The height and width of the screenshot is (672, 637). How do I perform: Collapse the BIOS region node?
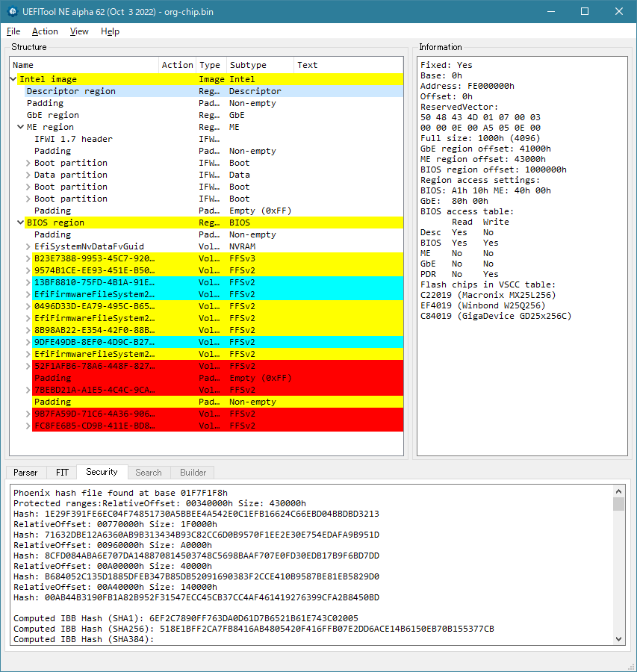(20, 223)
